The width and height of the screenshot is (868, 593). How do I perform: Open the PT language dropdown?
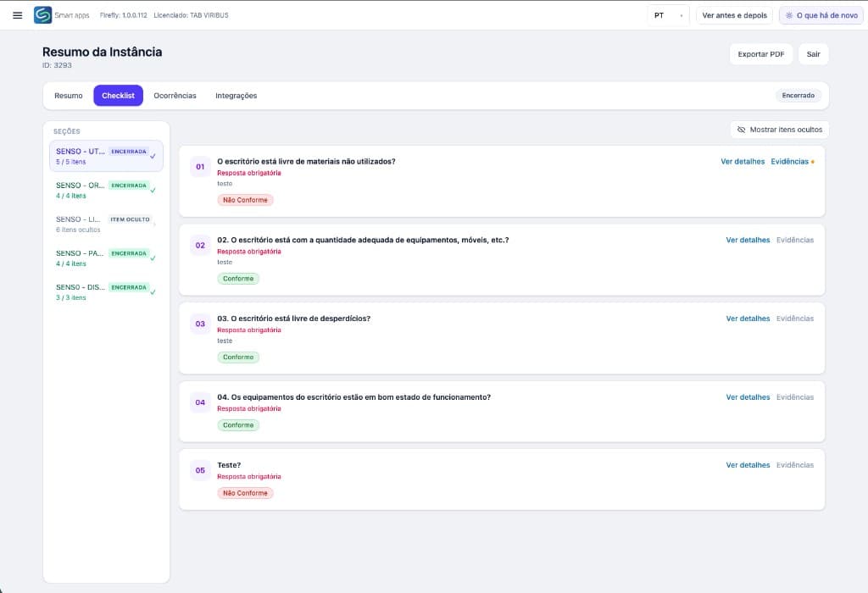(x=668, y=15)
